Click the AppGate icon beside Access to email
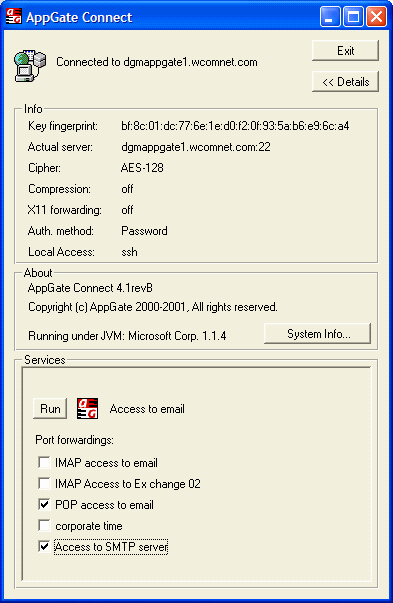The height and width of the screenshot is (603, 393). 87,408
